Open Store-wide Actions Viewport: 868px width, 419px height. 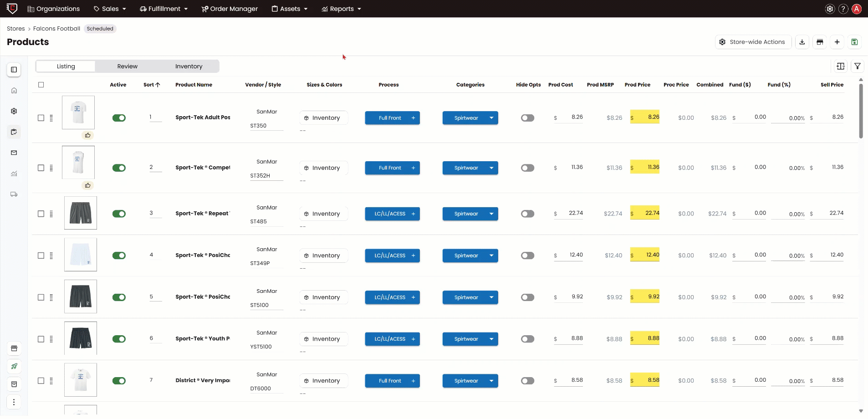pos(753,42)
